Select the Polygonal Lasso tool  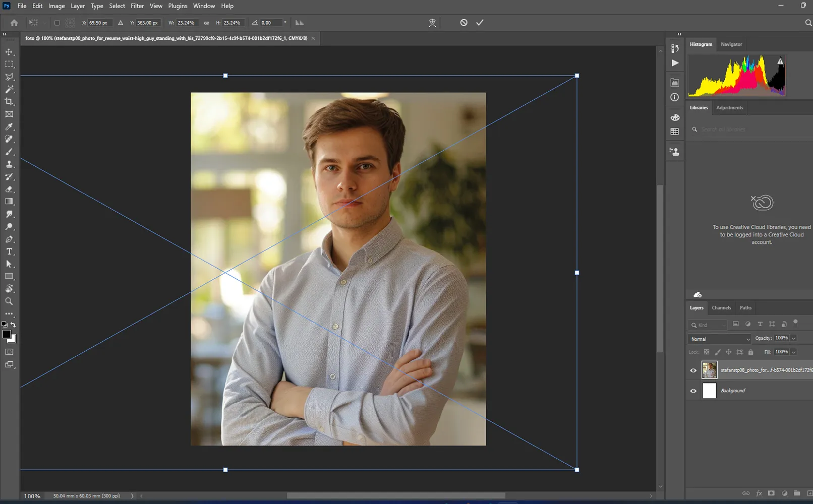[9, 77]
